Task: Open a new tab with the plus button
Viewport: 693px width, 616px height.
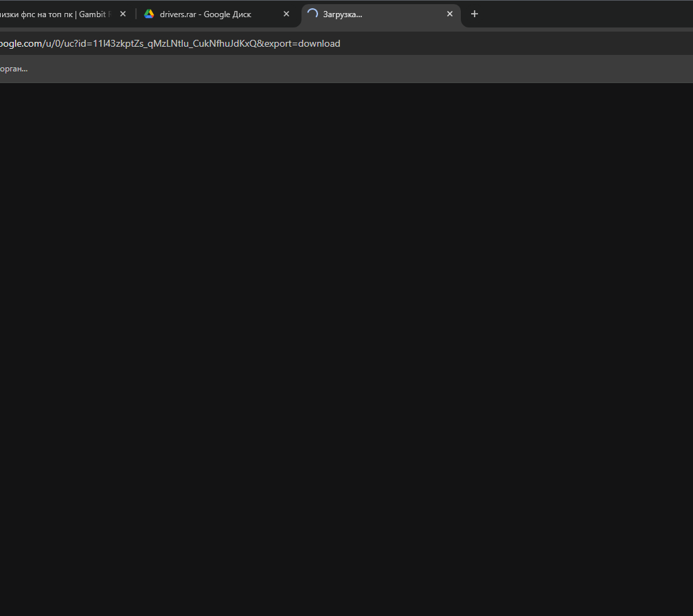Action: coord(474,14)
